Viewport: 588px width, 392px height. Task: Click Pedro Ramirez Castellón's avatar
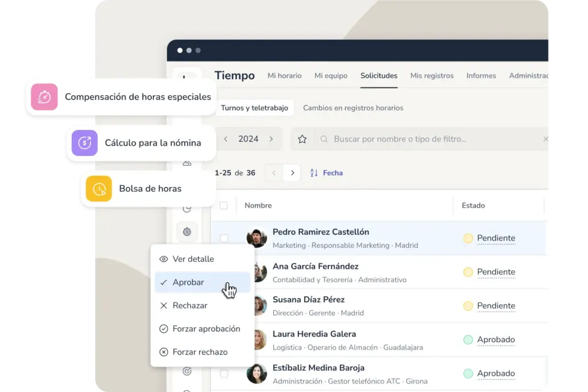tap(257, 238)
